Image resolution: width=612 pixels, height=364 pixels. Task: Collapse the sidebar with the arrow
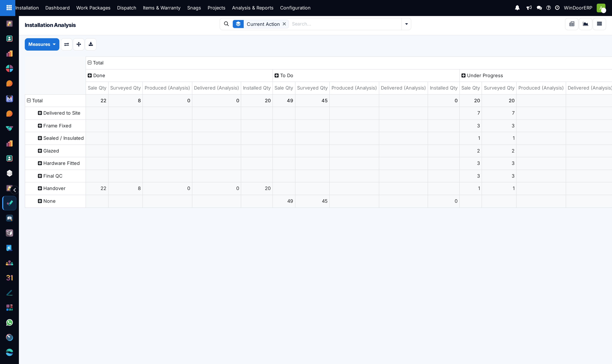coord(15,190)
